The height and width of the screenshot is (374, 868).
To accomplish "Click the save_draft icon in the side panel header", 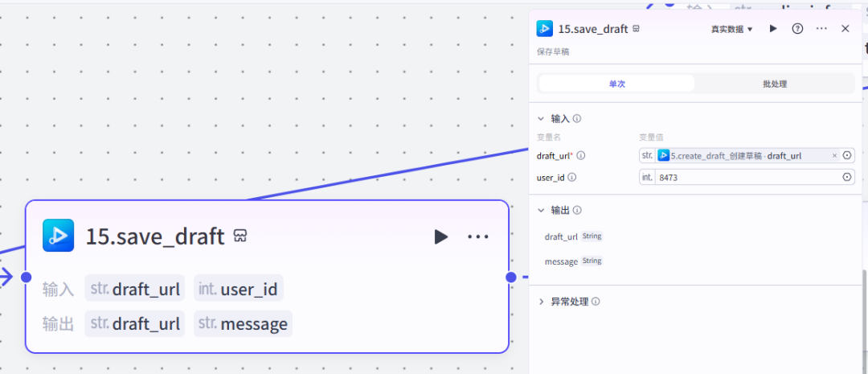I will (545, 29).
